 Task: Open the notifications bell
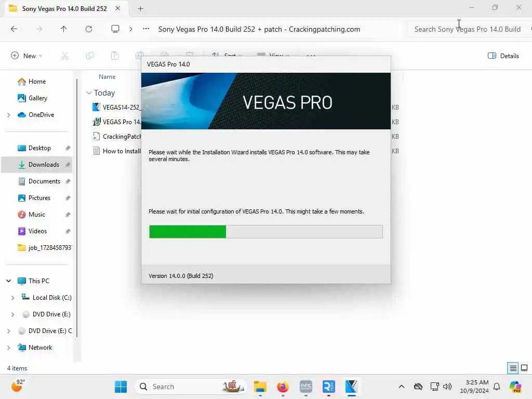point(497,387)
